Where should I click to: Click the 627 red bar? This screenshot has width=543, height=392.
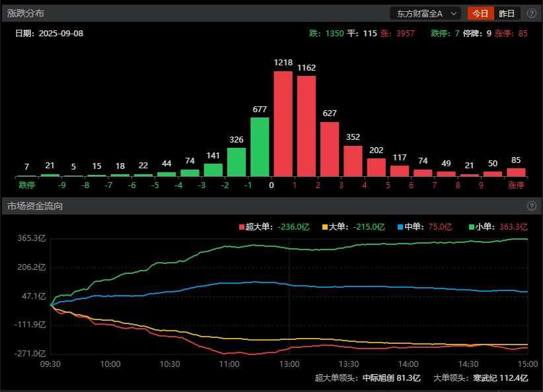coord(330,149)
